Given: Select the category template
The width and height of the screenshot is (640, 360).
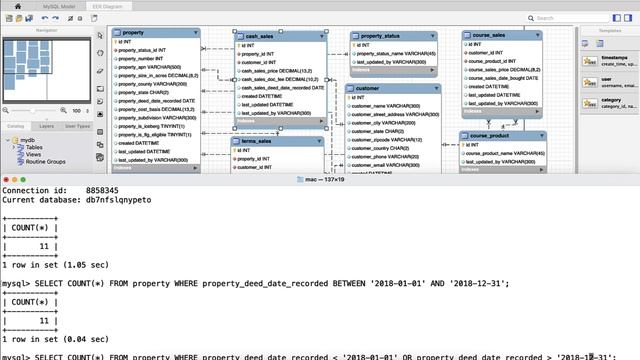Looking at the screenshot, I should click(609, 103).
